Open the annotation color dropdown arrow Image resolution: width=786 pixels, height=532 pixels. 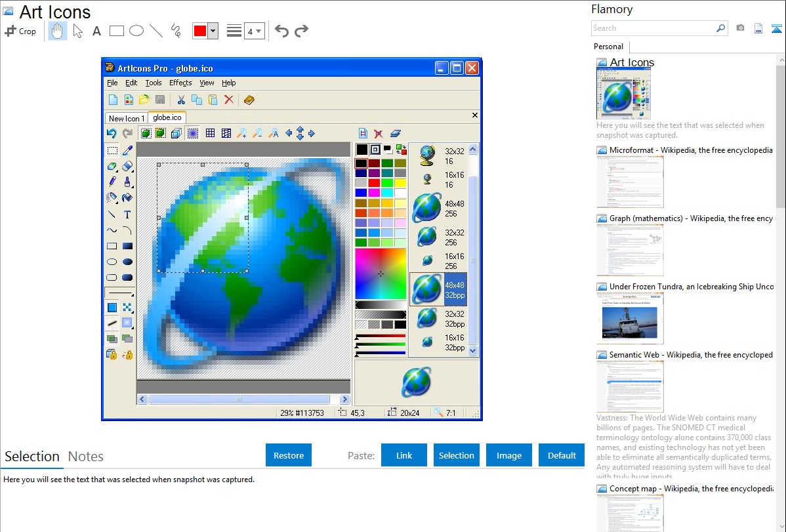(213, 31)
